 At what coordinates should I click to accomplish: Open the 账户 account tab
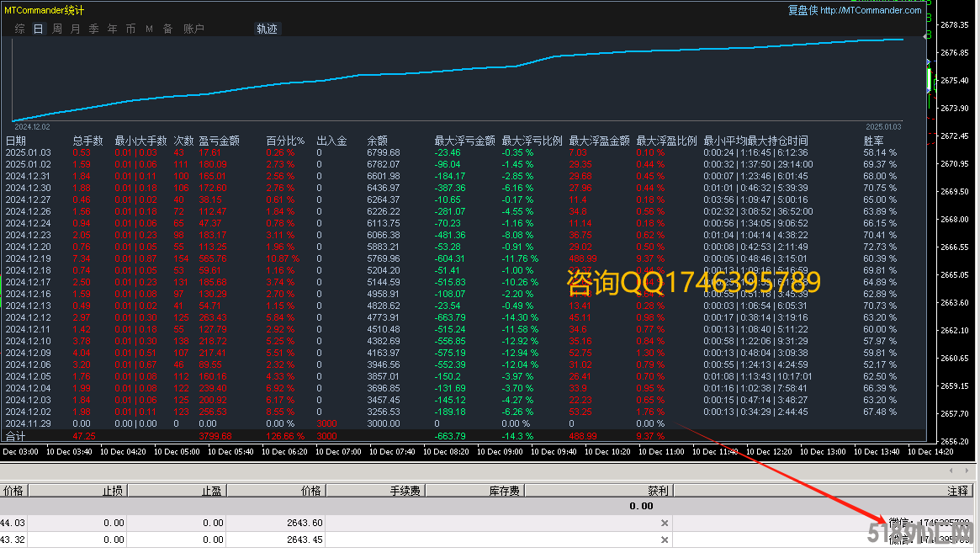coord(193,29)
